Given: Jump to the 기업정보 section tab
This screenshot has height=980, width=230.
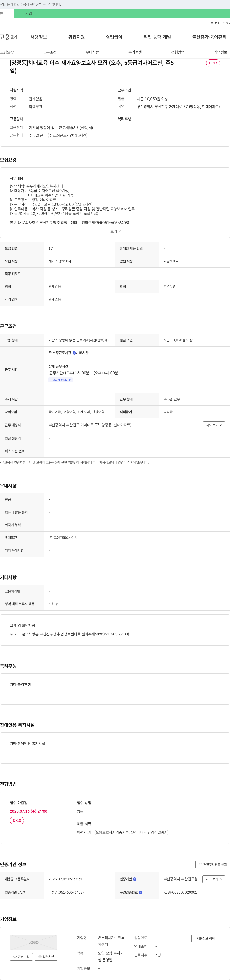Looking at the screenshot, I should [220, 52].
